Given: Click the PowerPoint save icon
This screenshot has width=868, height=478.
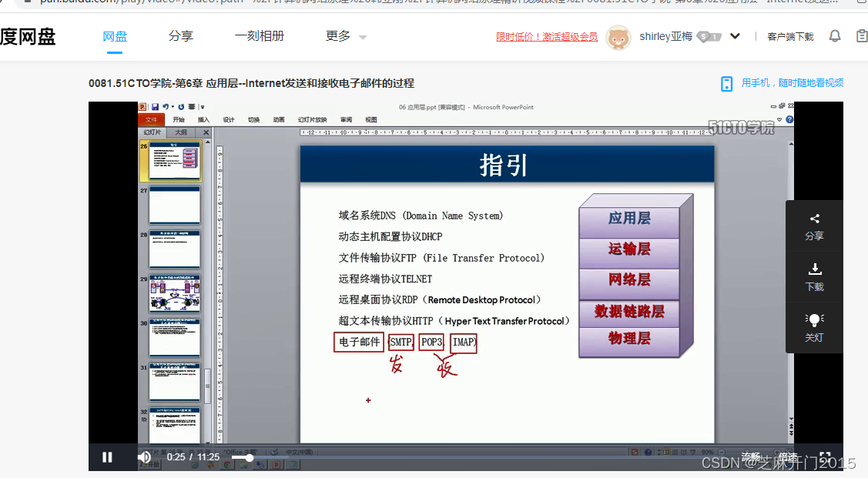Looking at the screenshot, I should 155,107.
